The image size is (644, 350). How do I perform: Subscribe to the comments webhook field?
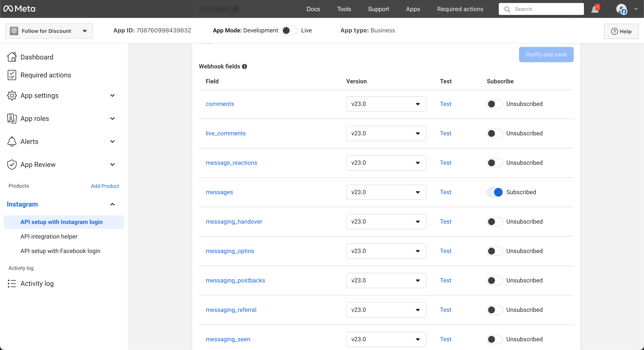point(494,104)
